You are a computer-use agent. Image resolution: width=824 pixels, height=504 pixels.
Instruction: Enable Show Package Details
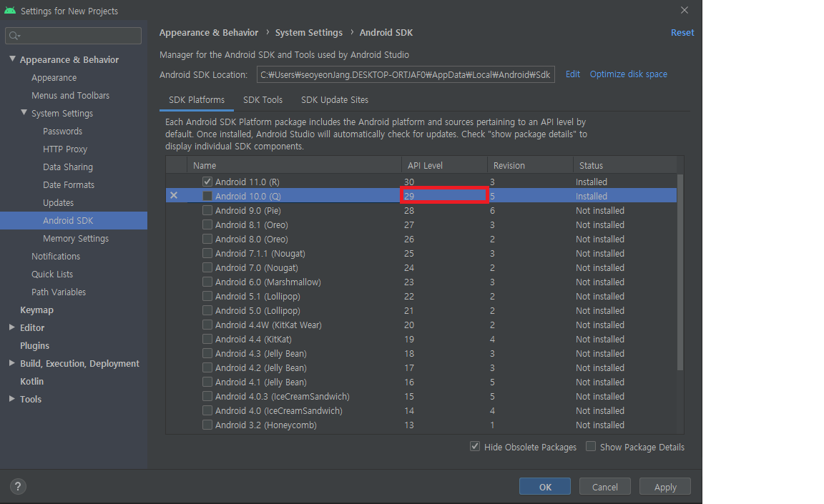click(591, 446)
